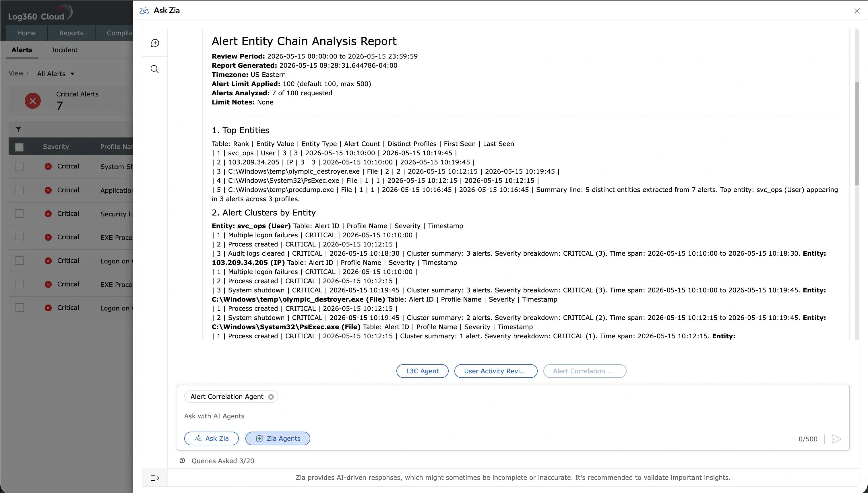Check the Application alert row checkbox
868x493 pixels.
coord(19,190)
